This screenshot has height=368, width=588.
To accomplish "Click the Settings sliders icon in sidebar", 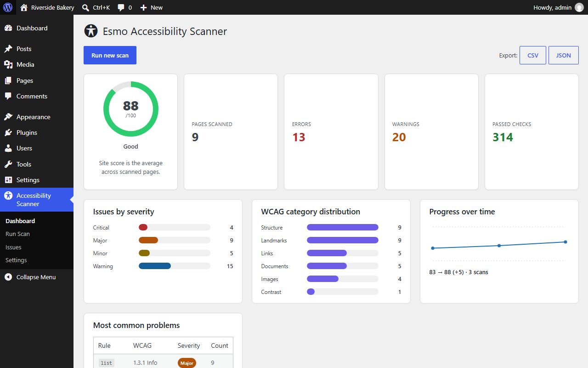I will point(8,180).
